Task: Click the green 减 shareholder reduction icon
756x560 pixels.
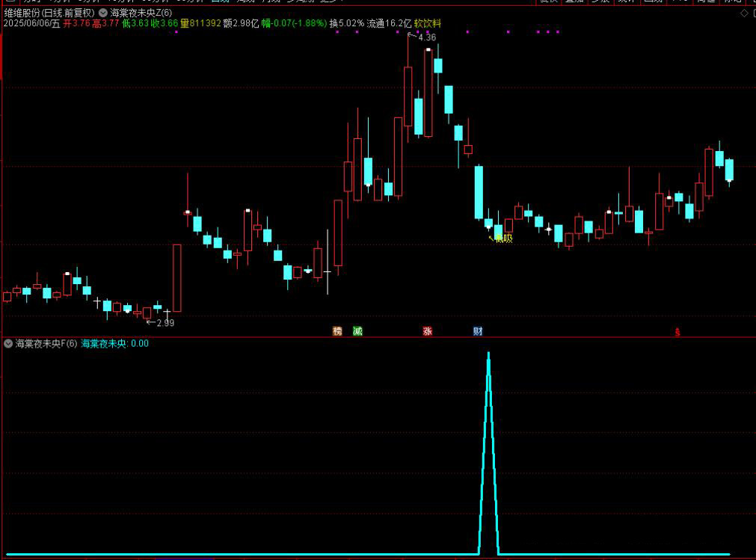Action: (357, 331)
